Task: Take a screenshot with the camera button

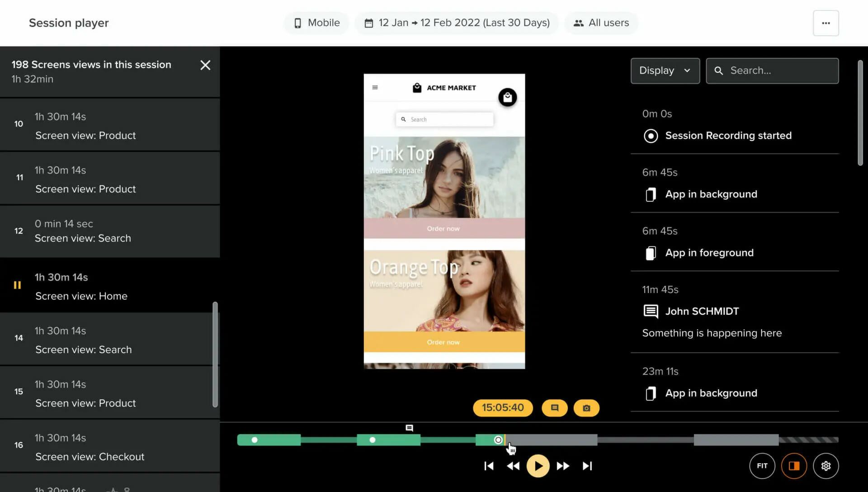Action: click(586, 408)
